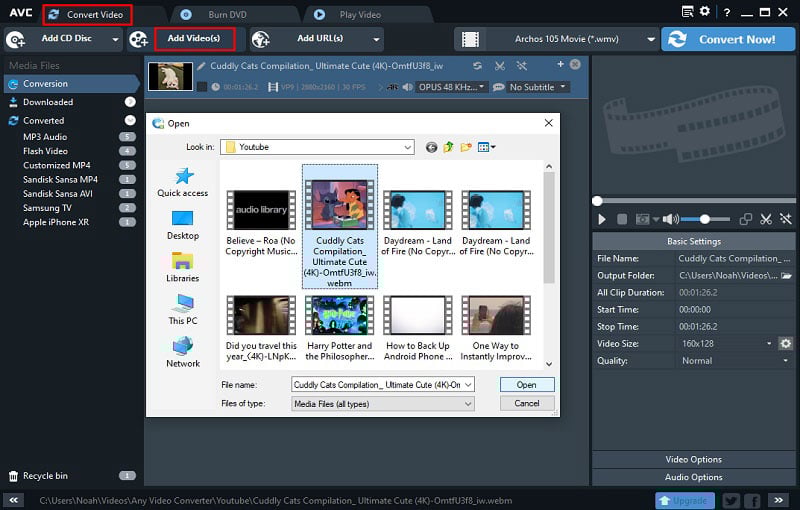800x510 pixels.
Task: Select Conversion in Media Files sidebar
Action: [x=71, y=84]
